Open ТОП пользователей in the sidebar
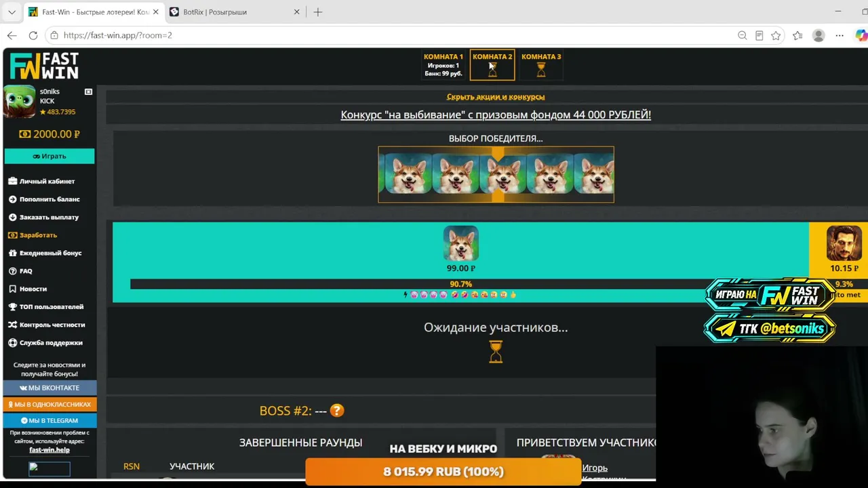The width and height of the screenshot is (868, 488). 46,307
